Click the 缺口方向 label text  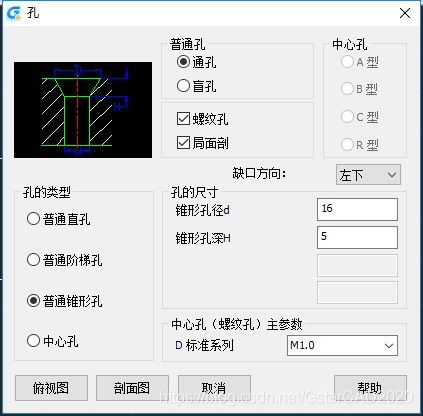pos(259,173)
